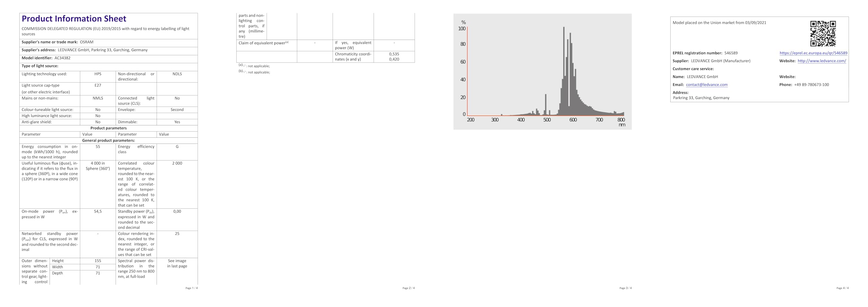
Task: Click the 'Parkring 33, Garching, Germany' address on page 4
Action: click(x=701, y=98)
